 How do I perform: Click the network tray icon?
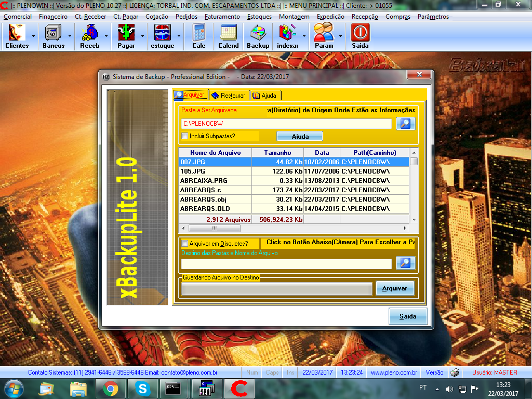coord(462,389)
